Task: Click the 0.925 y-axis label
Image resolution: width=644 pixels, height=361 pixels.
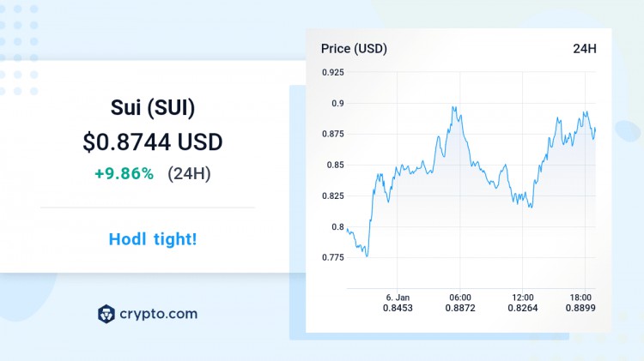Action: coord(332,73)
